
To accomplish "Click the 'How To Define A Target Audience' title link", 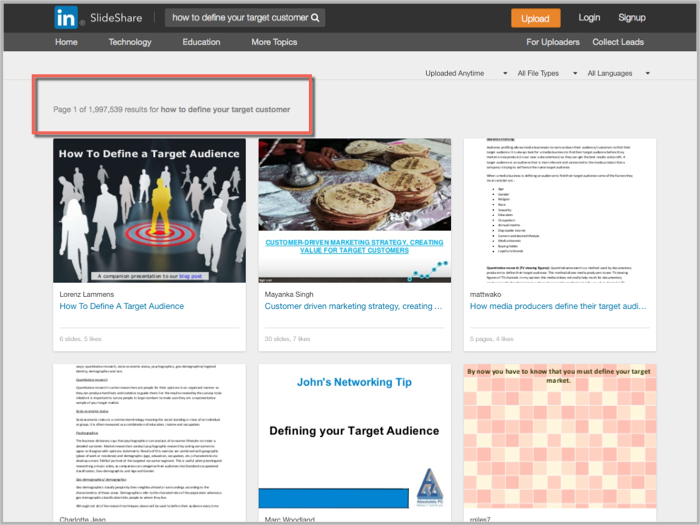I will 121,306.
